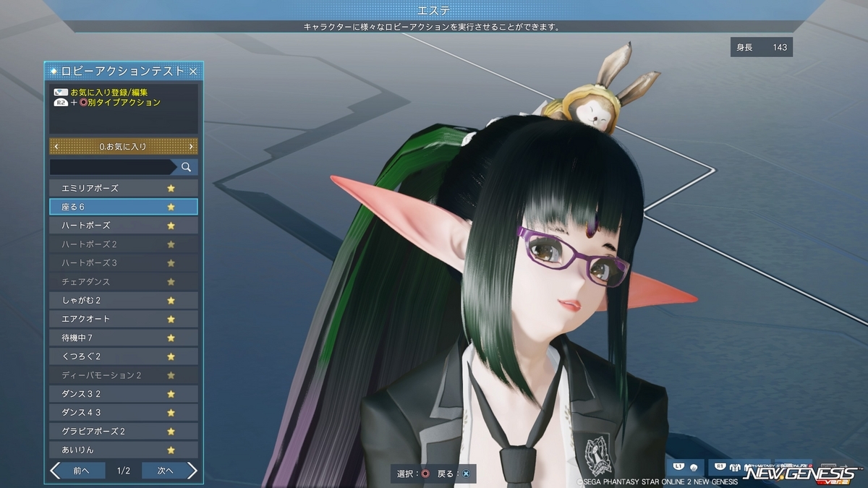
Task: Select the ハートポーズ3 action
Action: [x=124, y=263]
